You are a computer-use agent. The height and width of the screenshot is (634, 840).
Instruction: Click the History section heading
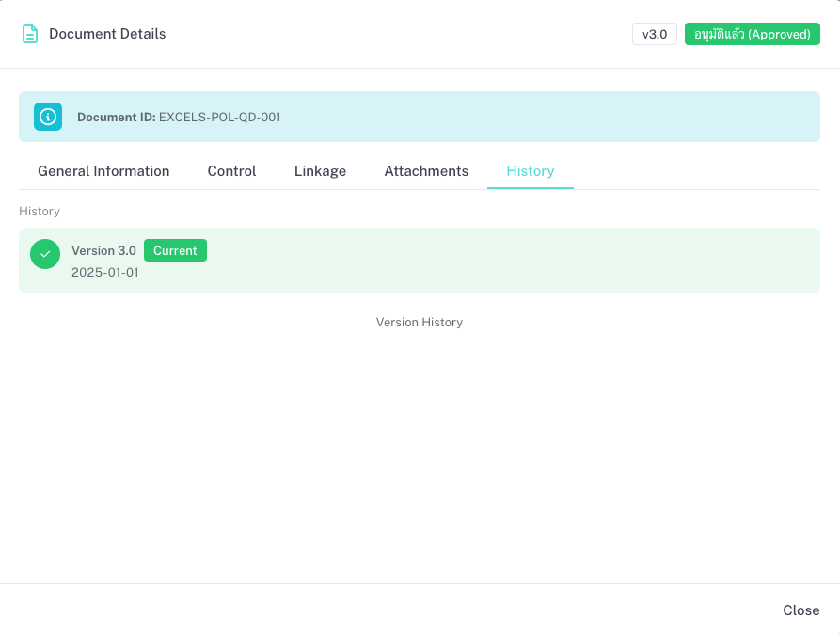pos(40,212)
